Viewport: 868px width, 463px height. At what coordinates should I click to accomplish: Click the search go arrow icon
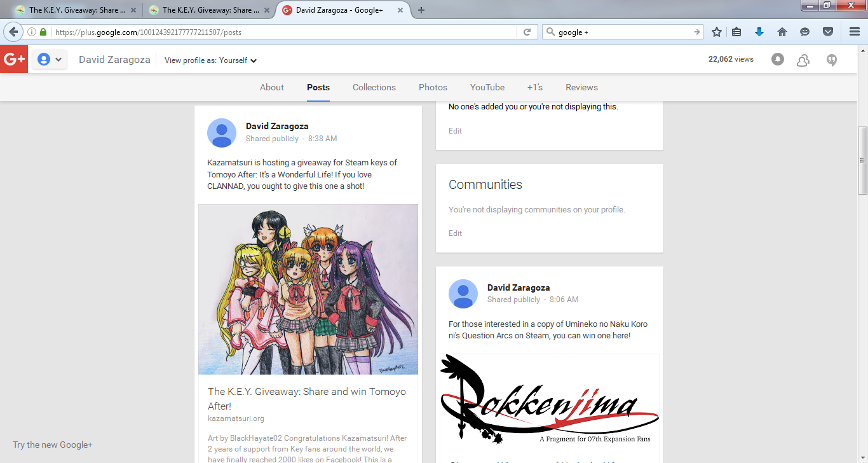697,32
